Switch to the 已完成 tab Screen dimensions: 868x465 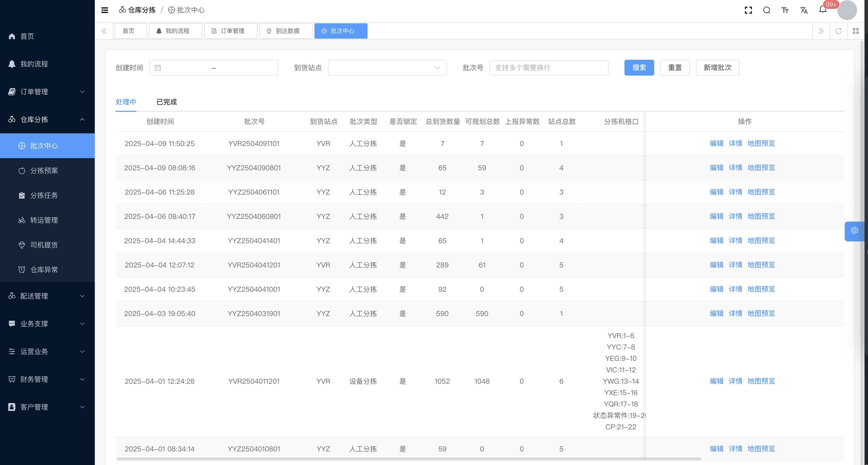(x=166, y=102)
